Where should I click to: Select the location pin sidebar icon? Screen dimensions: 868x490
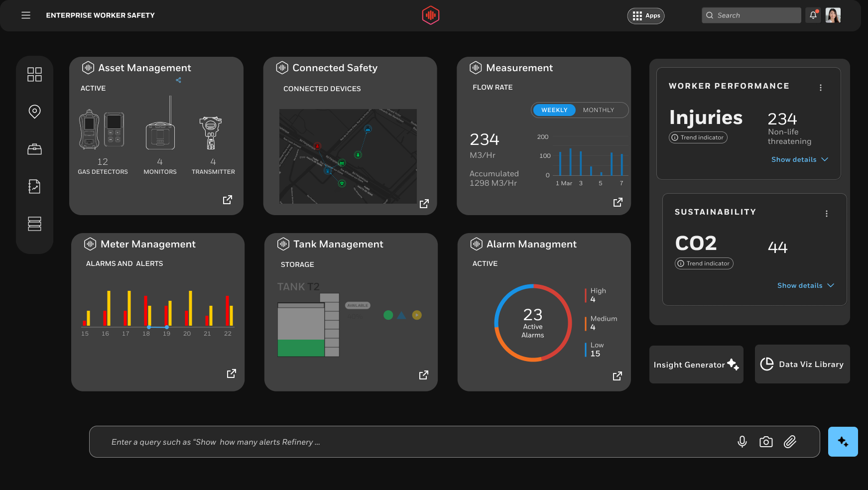[34, 112]
